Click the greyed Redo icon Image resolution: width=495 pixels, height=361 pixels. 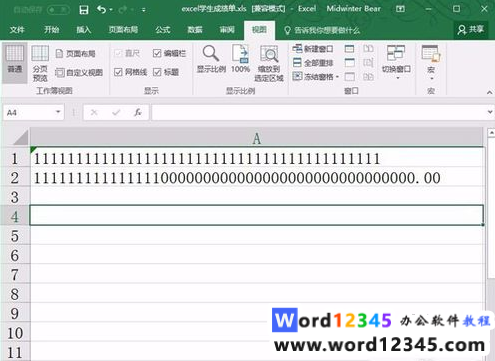(123, 10)
